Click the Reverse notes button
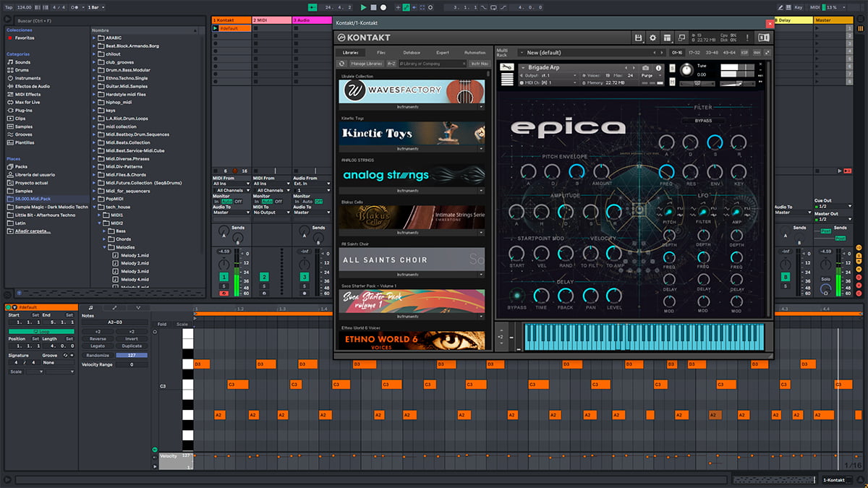Viewport: 868px width, 488px height. (98, 339)
